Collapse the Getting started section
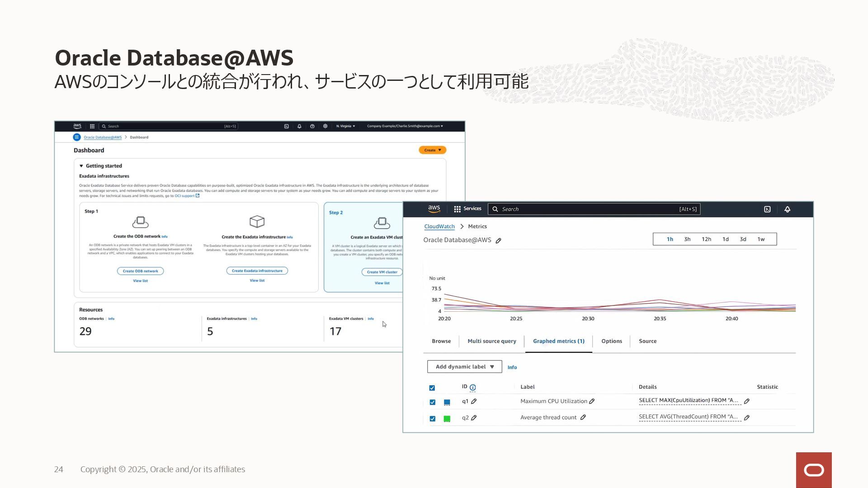The width and height of the screenshot is (868, 488). tap(81, 166)
